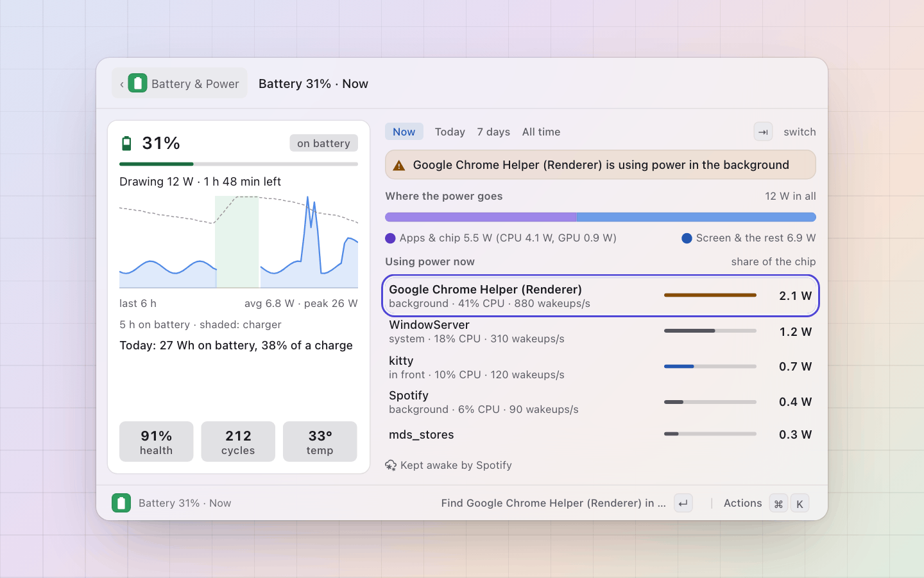The width and height of the screenshot is (924, 578).
Task: Click the 2.1 W value
Action: pos(796,296)
